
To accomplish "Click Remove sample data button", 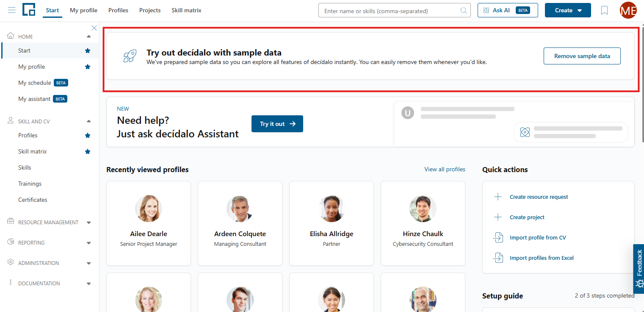I will click(582, 56).
